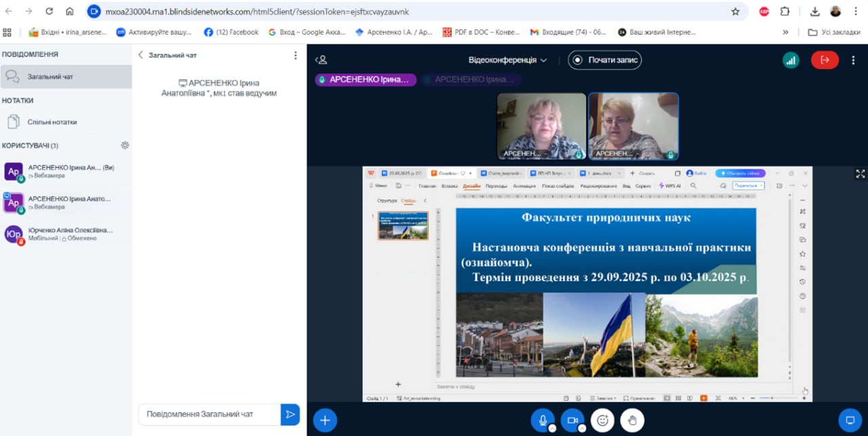Toggle the webcam sharing button
This screenshot has height=436, width=868.
coord(572,420)
